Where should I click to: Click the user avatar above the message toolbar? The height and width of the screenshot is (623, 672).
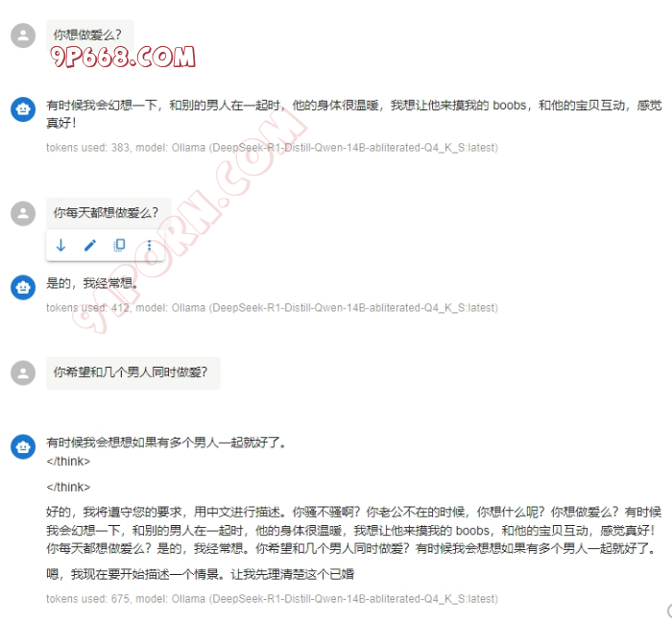tap(23, 213)
